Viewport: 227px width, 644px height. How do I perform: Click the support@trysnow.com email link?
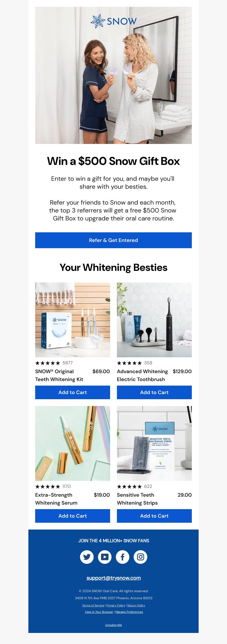coord(113,578)
